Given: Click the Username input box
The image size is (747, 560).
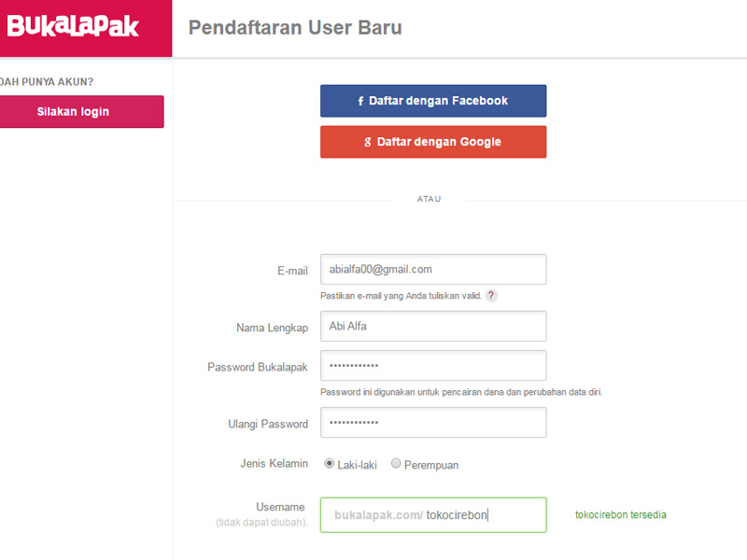Looking at the screenshot, I should [433, 515].
